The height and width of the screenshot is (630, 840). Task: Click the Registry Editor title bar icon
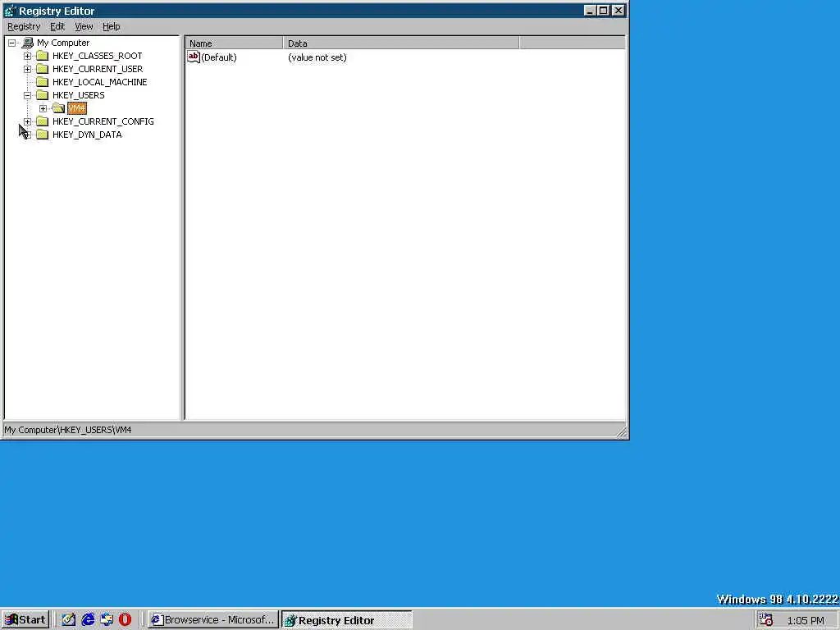coord(10,11)
